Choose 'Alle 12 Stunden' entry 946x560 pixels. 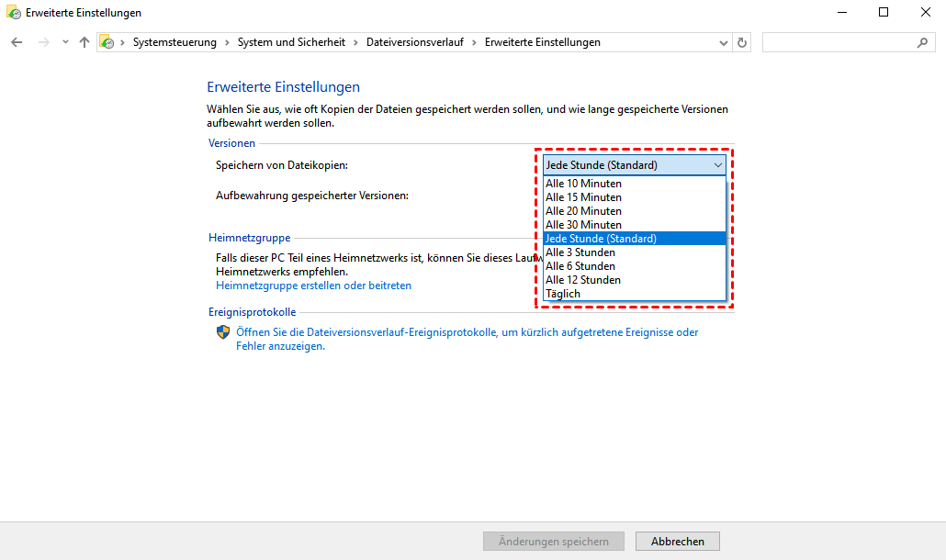[583, 280]
